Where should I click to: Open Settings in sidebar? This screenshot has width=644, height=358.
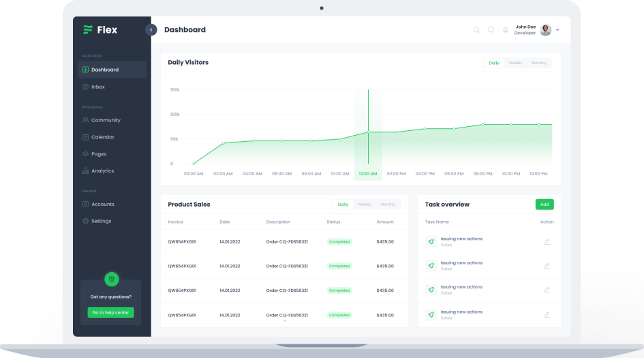pos(101,221)
